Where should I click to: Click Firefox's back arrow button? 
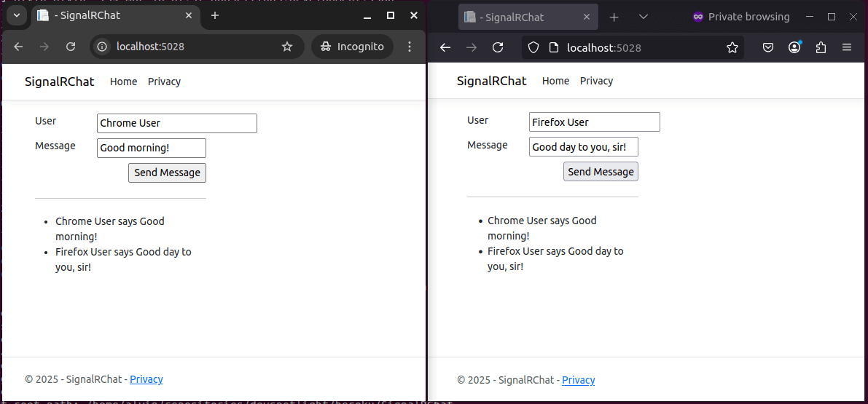(445, 48)
